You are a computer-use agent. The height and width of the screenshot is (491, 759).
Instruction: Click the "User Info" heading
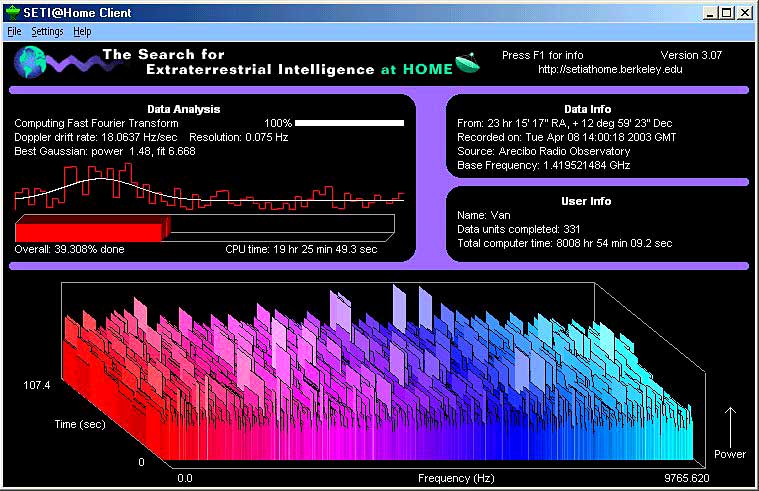(x=586, y=201)
